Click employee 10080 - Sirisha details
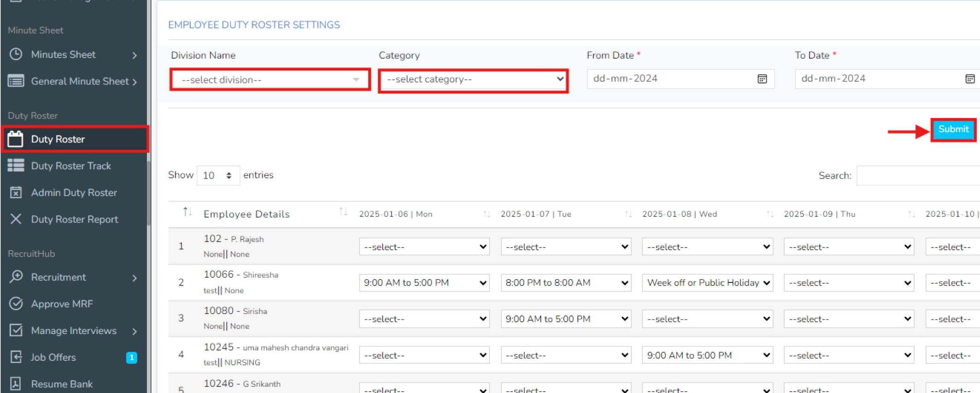 [235, 318]
